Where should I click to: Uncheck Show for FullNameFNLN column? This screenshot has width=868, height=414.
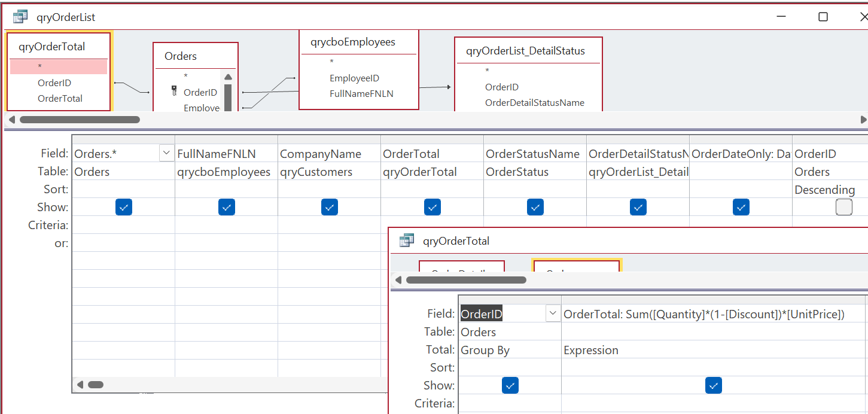227,207
